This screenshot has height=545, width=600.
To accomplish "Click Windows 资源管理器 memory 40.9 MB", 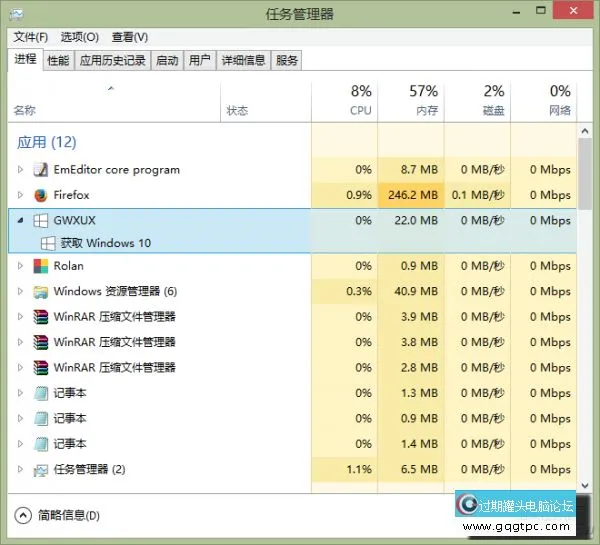I will [x=416, y=291].
